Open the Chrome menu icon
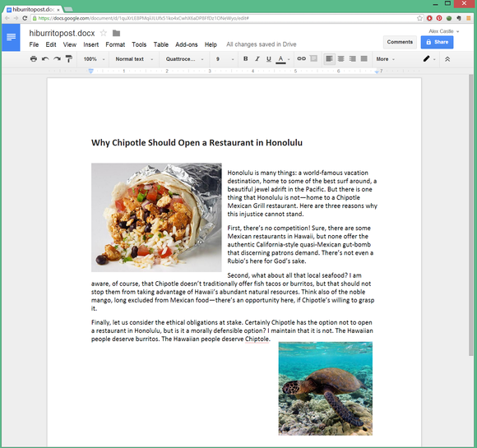This screenshot has width=477, height=448. click(x=469, y=18)
